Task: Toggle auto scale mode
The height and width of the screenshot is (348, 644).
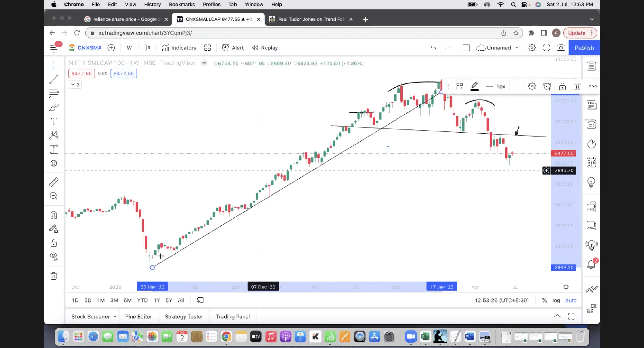Action: (571, 300)
